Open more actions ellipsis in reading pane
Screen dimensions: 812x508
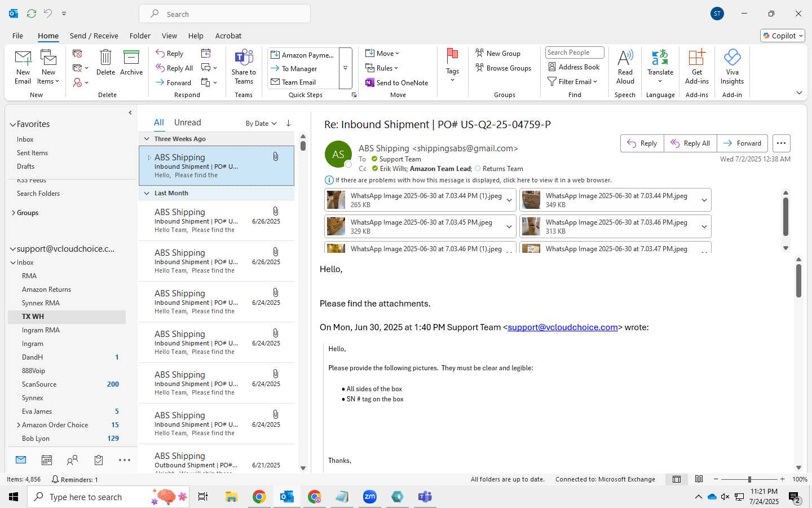click(781, 143)
